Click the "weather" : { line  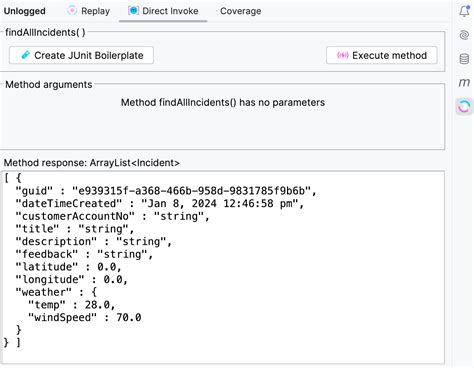click(56, 292)
